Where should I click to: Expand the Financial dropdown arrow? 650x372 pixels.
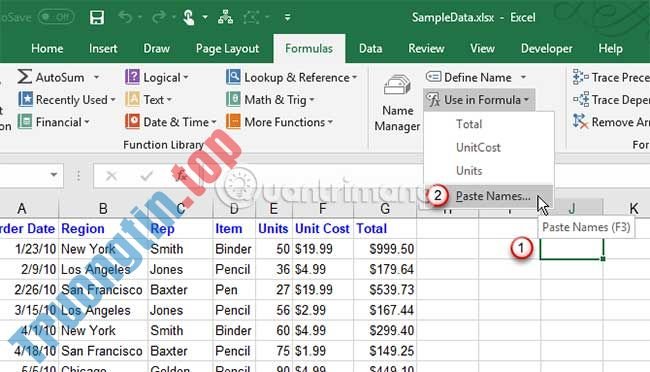click(x=87, y=122)
